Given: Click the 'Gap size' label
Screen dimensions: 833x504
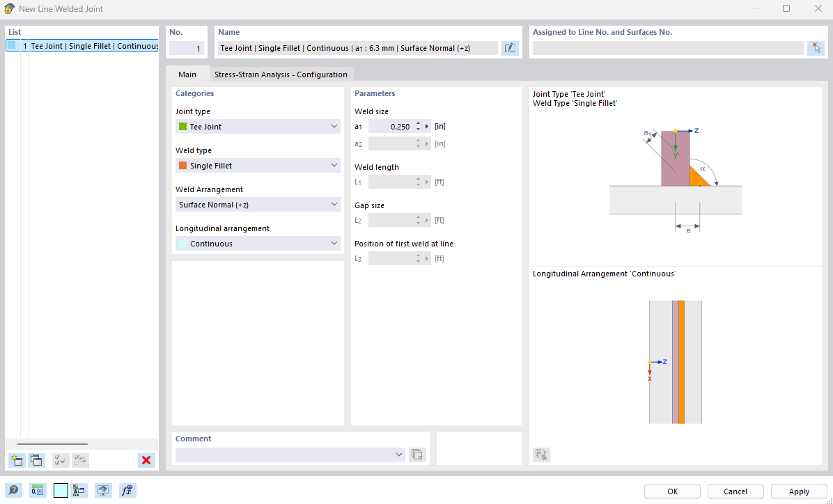Looking at the screenshot, I should (x=369, y=205).
